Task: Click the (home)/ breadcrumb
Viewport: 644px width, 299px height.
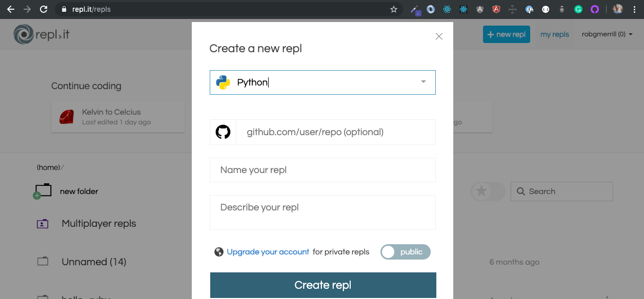Action: pyautogui.click(x=50, y=167)
